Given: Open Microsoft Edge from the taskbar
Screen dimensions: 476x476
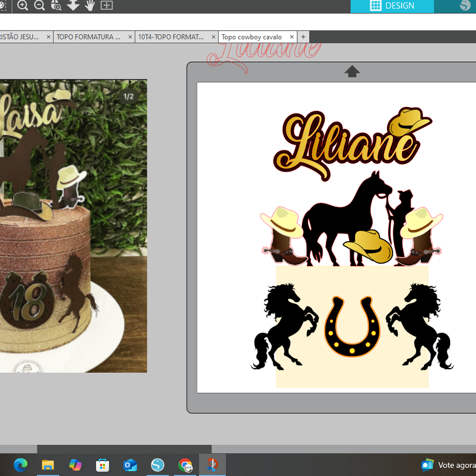Looking at the screenshot, I should (x=21, y=465).
